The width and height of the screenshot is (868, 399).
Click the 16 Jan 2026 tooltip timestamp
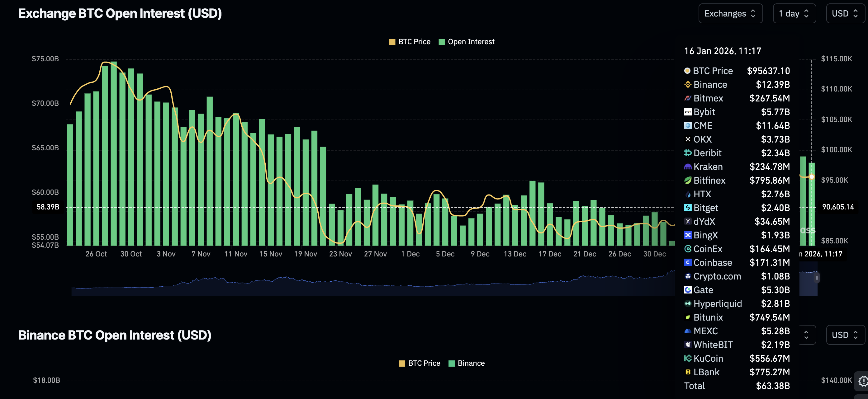pos(723,51)
